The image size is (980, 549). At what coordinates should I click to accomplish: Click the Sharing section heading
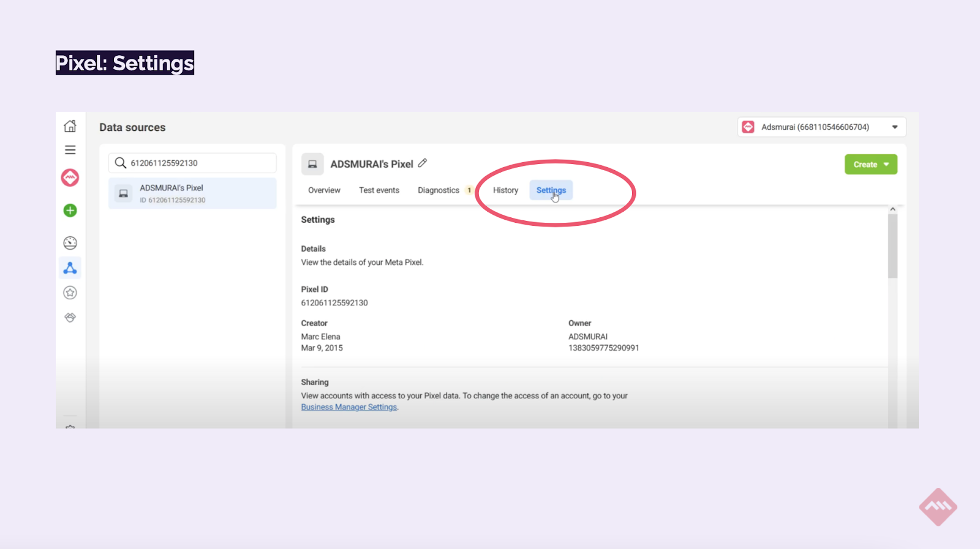(x=315, y=382)
